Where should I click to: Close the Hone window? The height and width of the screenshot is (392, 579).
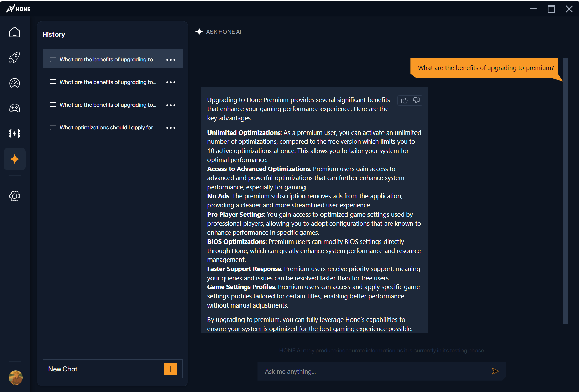coord(569,9)
